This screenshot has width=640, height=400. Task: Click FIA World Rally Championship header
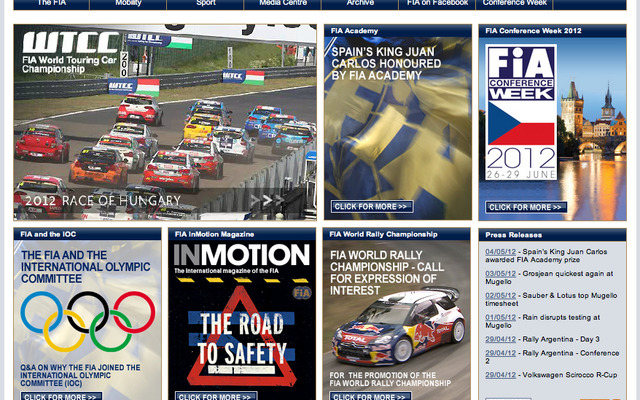(396, 234)
